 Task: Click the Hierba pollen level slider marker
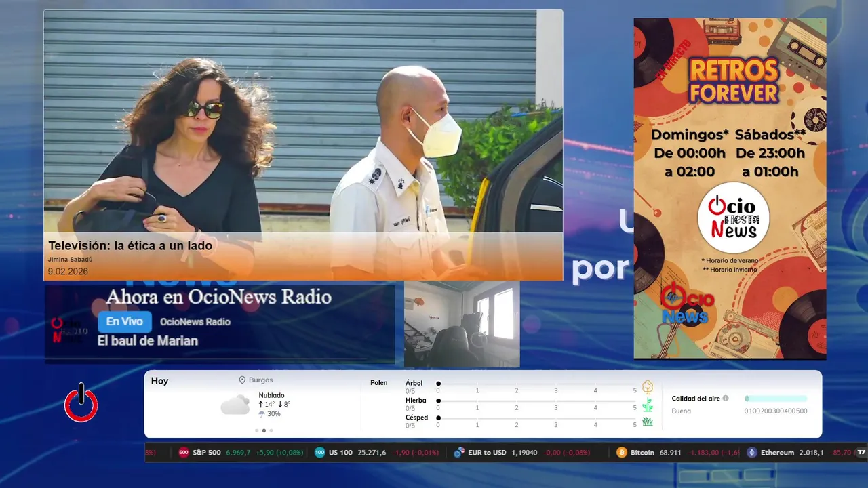[439, 401]
